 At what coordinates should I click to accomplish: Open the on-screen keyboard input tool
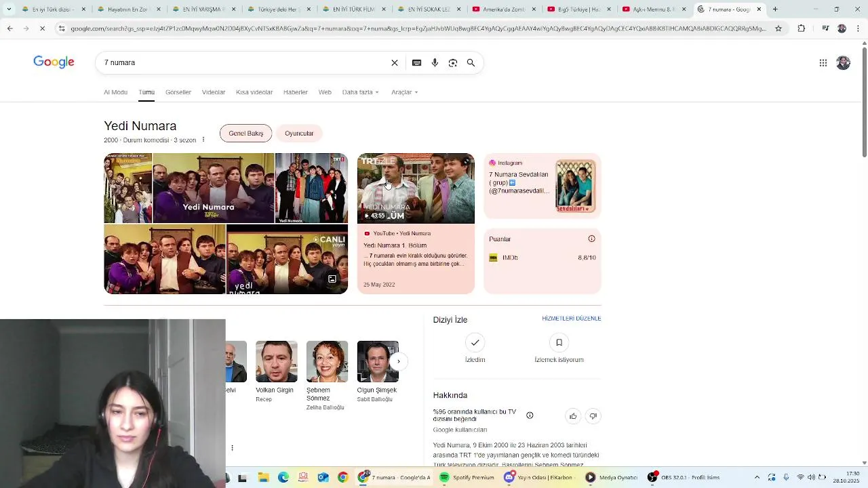pos(416,62)
